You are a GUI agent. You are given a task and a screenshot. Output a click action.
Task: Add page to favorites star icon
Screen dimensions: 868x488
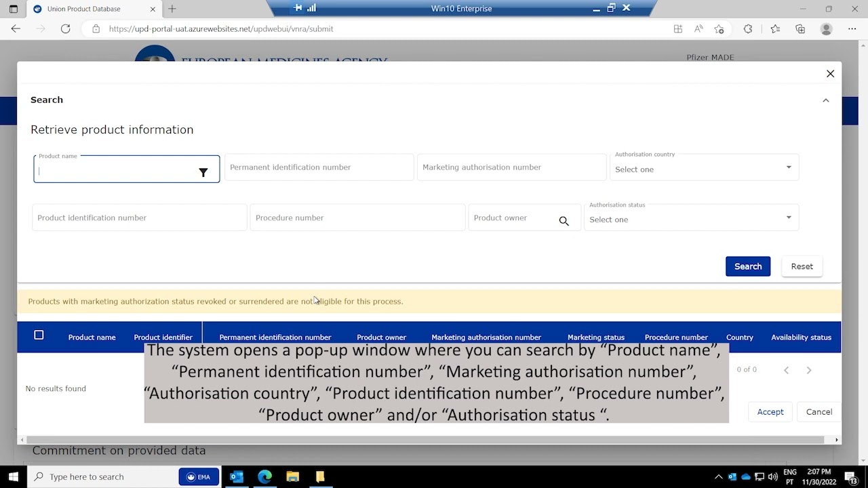(719, 28)
